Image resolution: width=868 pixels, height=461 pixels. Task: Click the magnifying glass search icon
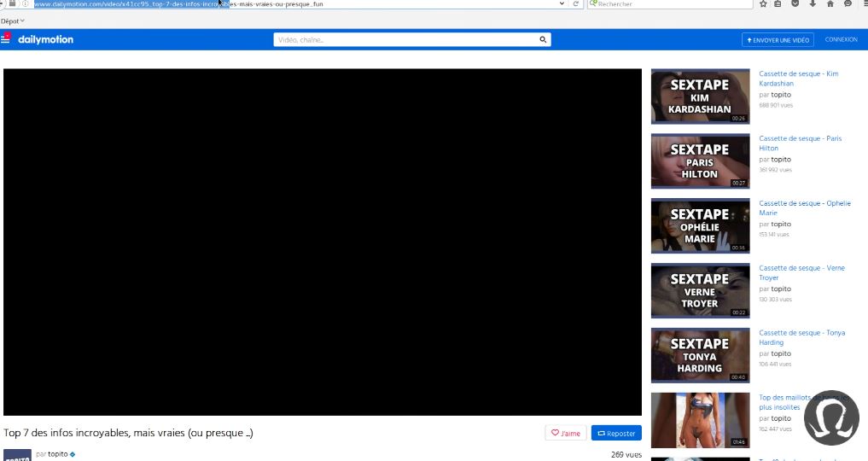pos(543,39)
